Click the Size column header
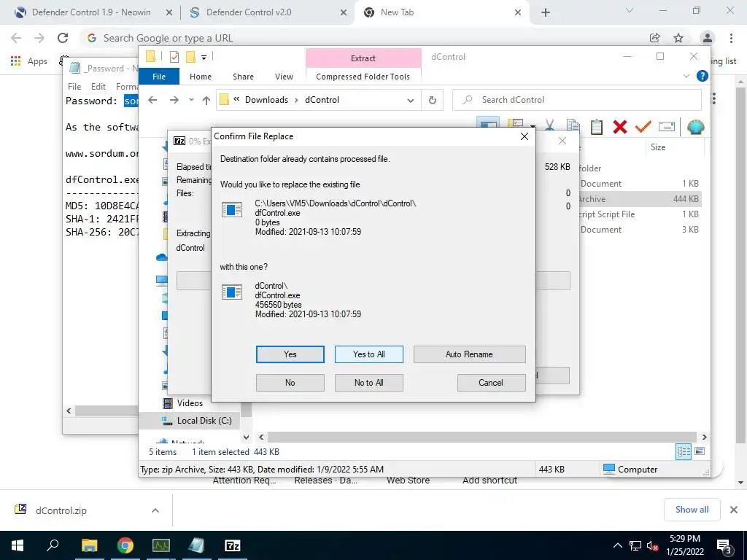 [658, 147]
